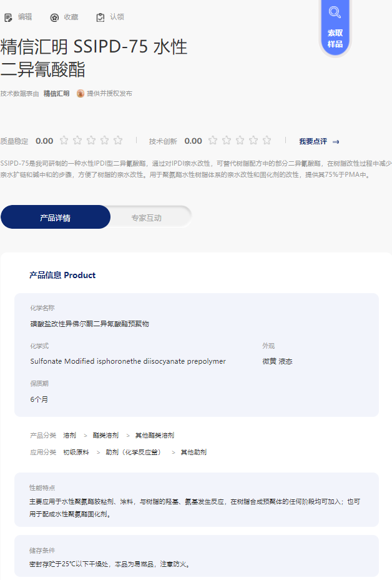Click the 性能特点 section label
Image resolution: width=392 pixels, height=580 pixels.
[x=42, y=487]
